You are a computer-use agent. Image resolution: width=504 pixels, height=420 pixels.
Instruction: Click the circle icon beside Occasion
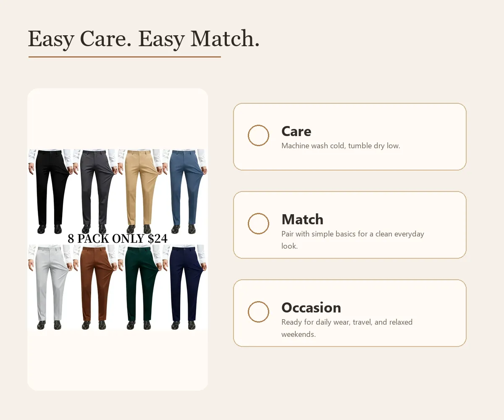point(258,312)
